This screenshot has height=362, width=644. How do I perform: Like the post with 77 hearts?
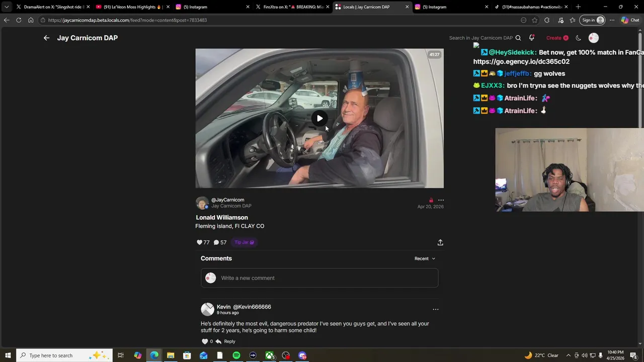[x=199, y=242]
